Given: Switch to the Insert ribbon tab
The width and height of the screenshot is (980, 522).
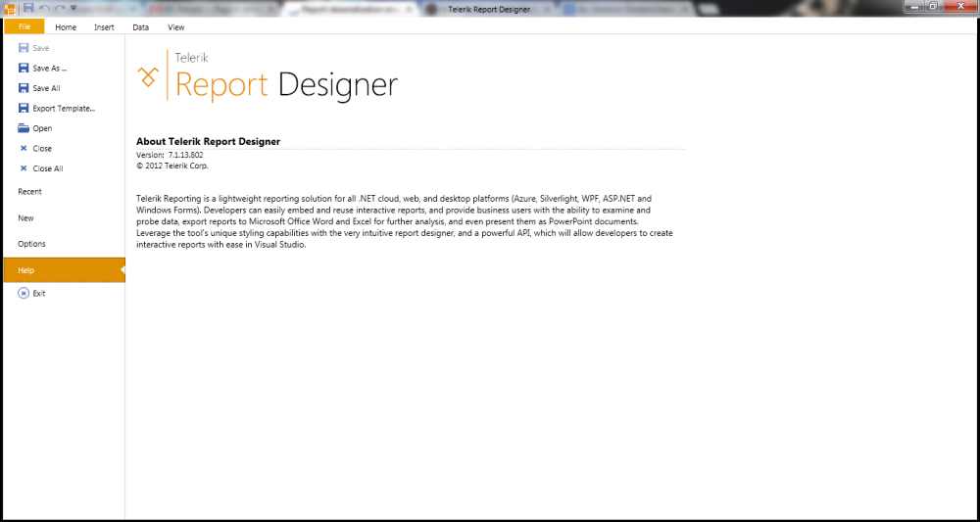Looking at the screenshot, I should coord(104,27).
